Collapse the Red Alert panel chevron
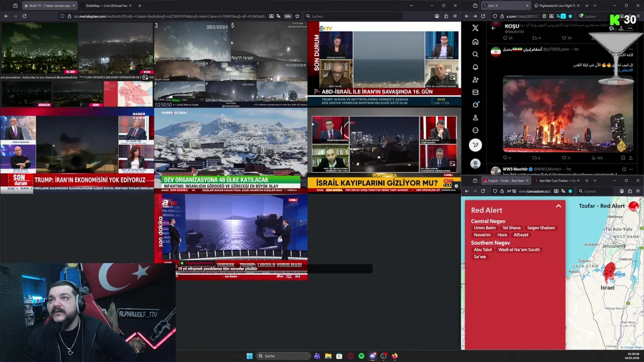 [x=558, y=206]
